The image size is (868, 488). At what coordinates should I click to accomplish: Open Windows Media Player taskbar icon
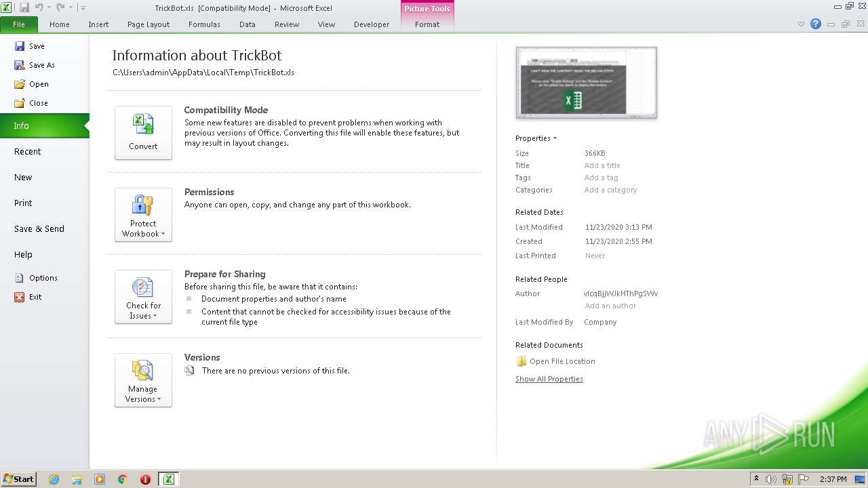(100, 479)
